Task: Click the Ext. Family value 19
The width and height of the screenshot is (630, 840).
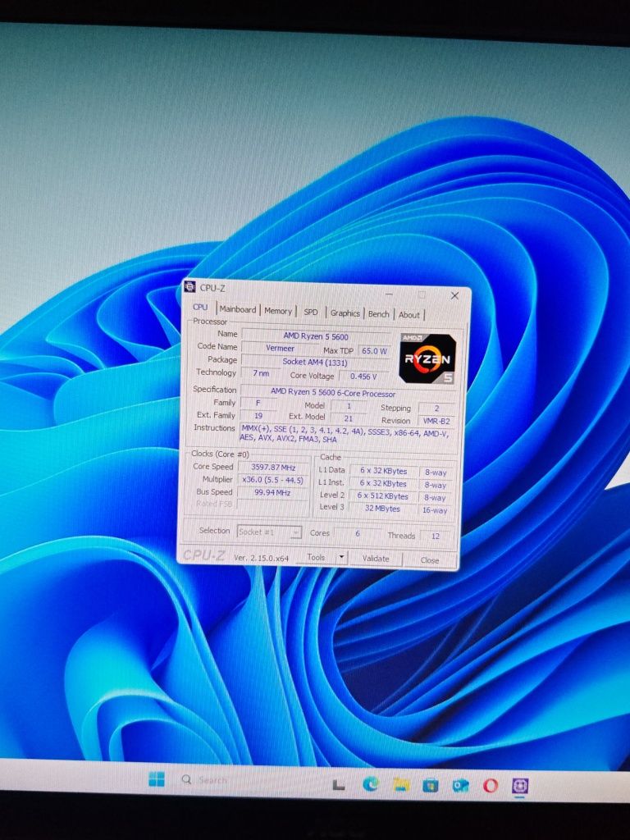Action: [x=258, y=415]
